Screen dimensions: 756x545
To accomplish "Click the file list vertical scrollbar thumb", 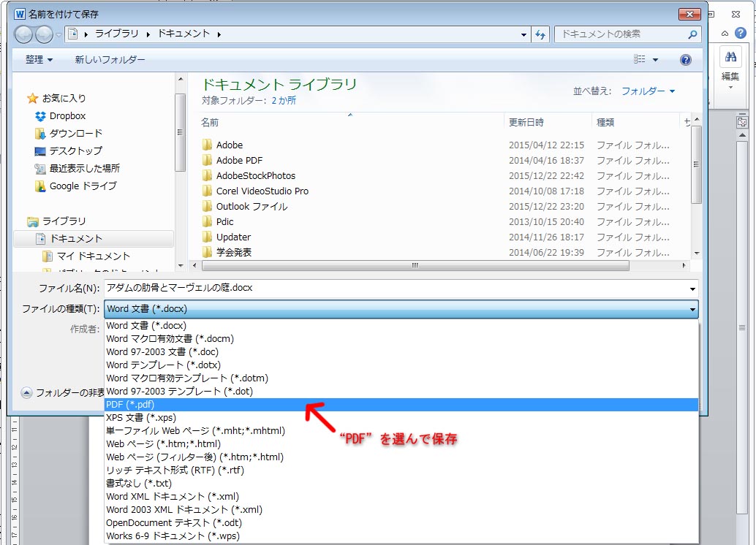I will point(696,164).
